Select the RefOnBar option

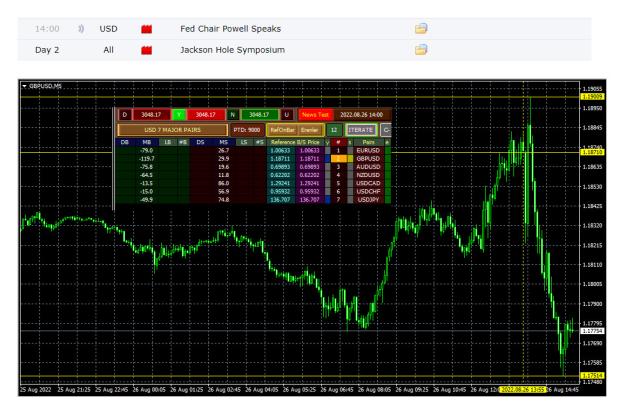pyautogui.click(x=282, y=130)
